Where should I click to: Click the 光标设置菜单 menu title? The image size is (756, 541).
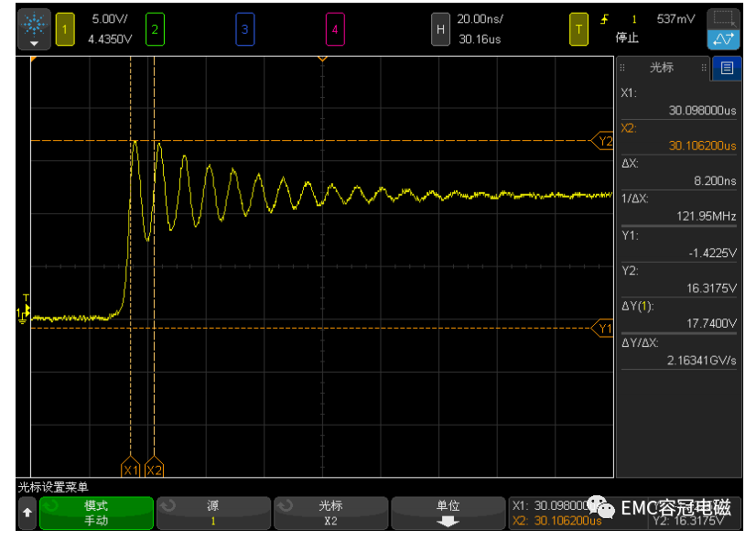coord(53,487)
